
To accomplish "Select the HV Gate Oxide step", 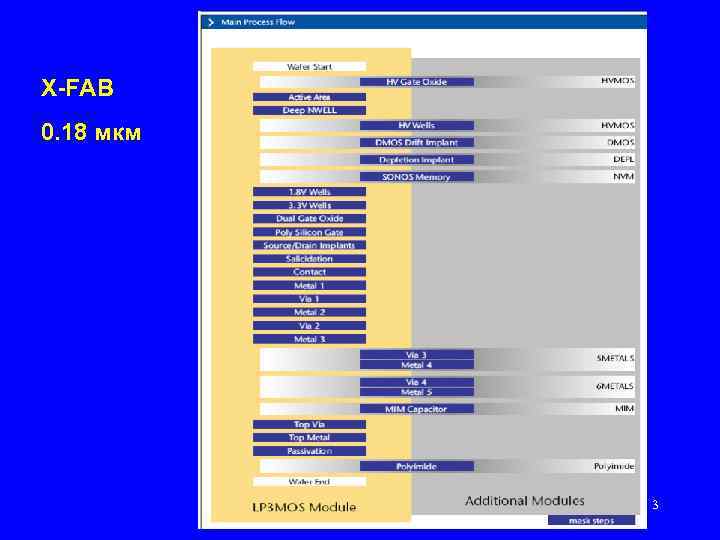I will pos(416,82).
